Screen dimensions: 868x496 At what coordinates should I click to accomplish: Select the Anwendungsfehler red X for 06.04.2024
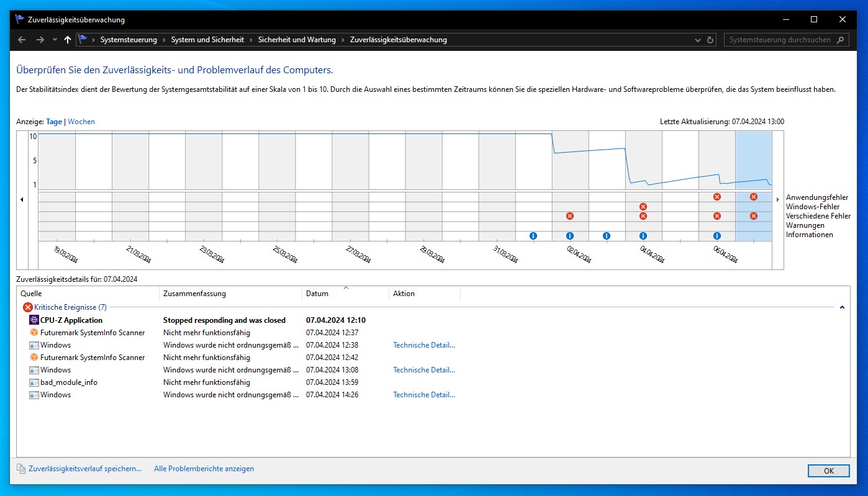click(717, 197)
